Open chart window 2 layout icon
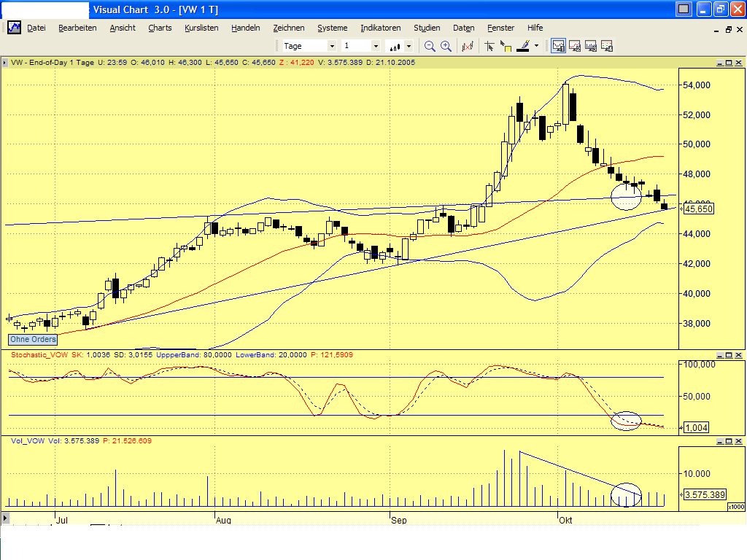Image resolution: width=747 pixels, height=560 pixels. [574, 45]
